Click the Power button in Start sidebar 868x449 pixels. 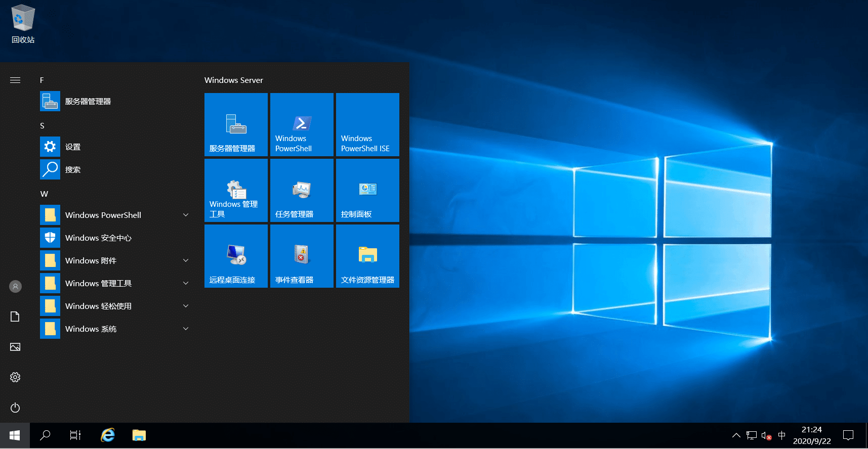pos(15,408)
